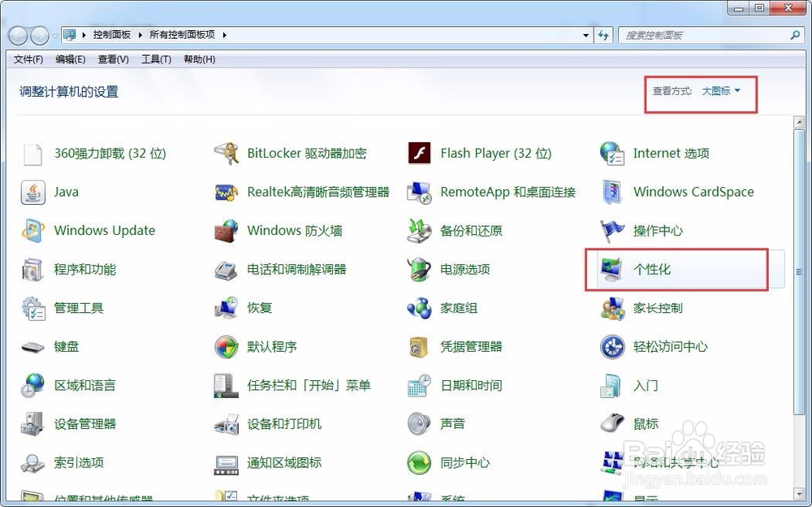Open the 通知区域图标 icon
812x507 pixels.
227,465
